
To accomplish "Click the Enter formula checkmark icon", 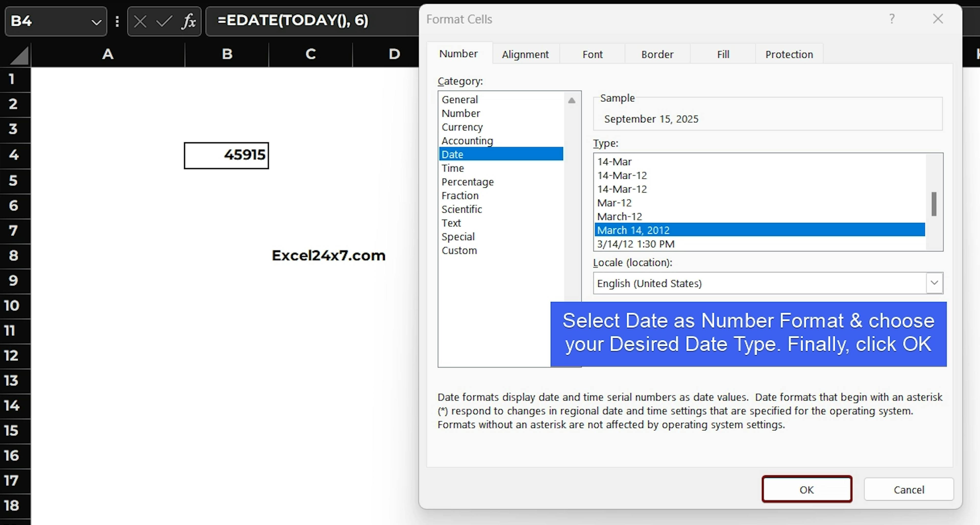I will [x=164, y=21].
